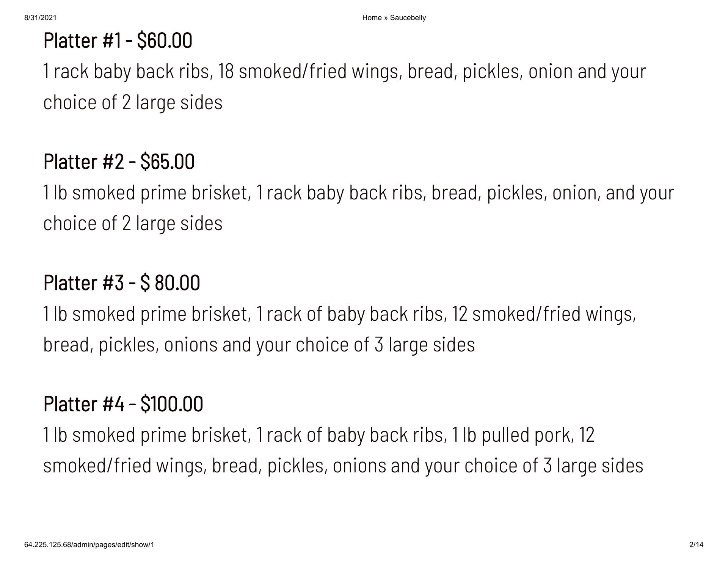Click '1 lb smoked prime brisket' under Platter #2
Screen dimensions: 728x563
[x=146, y=193]
